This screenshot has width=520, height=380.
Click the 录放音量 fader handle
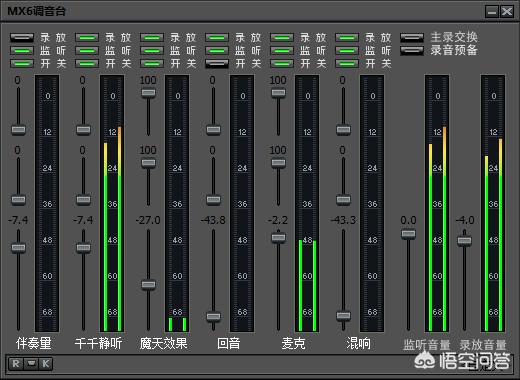coord(464,241)
